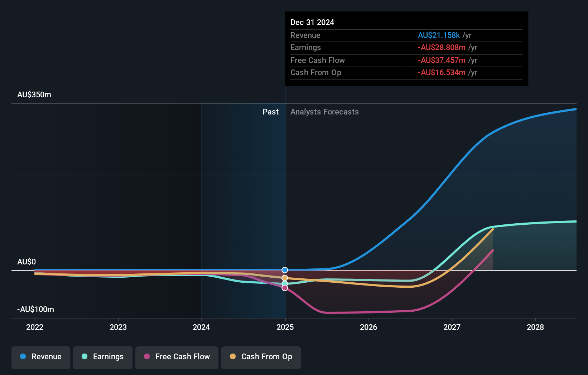
Task: Toggle the Revenue series legend button
Action: [41, 357]
